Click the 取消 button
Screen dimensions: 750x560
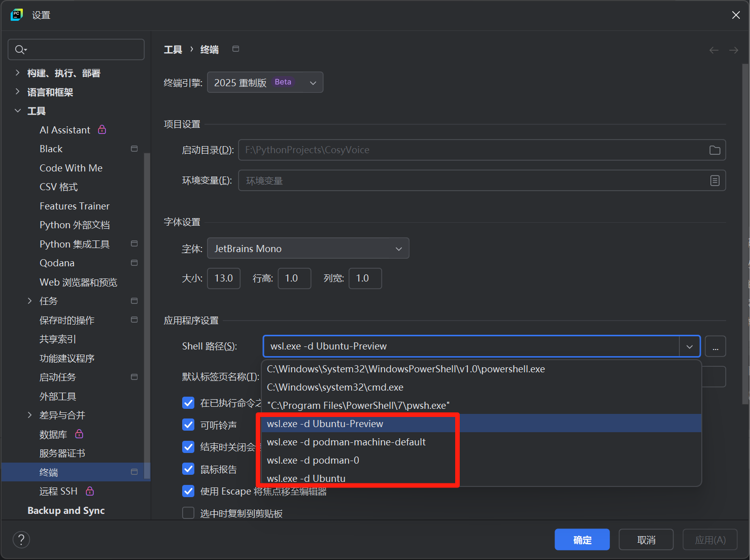646,540
